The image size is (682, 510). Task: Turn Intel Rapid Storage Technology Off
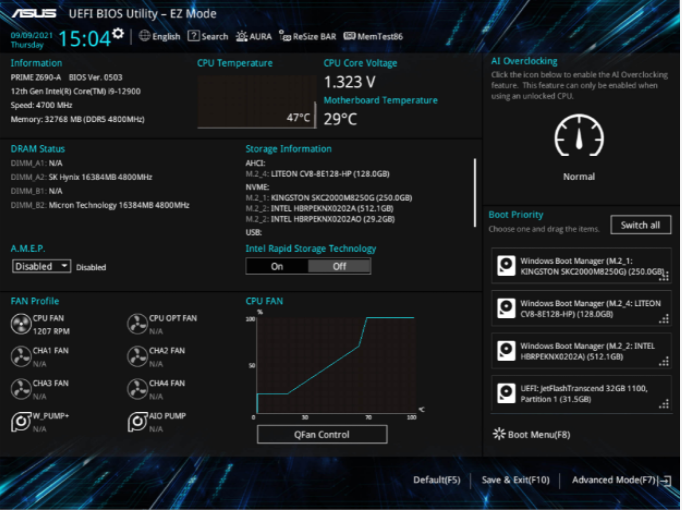click(x=339, y=267)
